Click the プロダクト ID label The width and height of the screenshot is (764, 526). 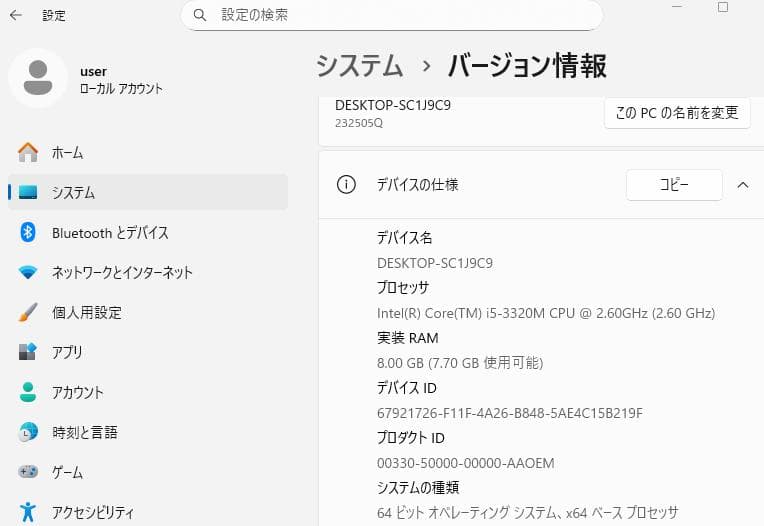[x=411, y=437]
